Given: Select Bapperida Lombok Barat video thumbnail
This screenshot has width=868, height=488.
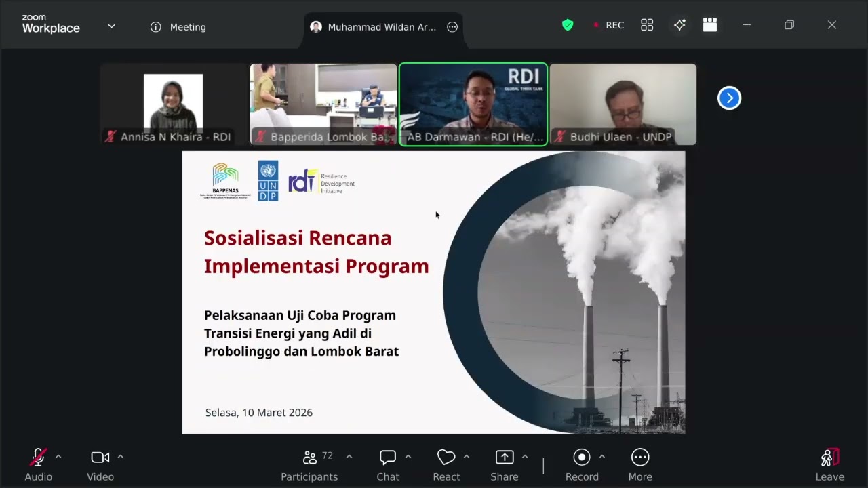Looking at the screenshot, I should click(x=323, y=104).
